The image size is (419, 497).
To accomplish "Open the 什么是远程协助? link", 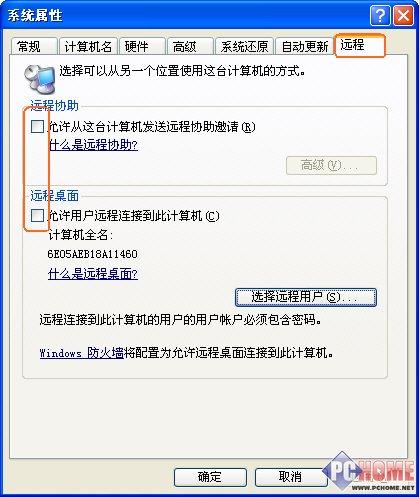I will click(93, 145).
